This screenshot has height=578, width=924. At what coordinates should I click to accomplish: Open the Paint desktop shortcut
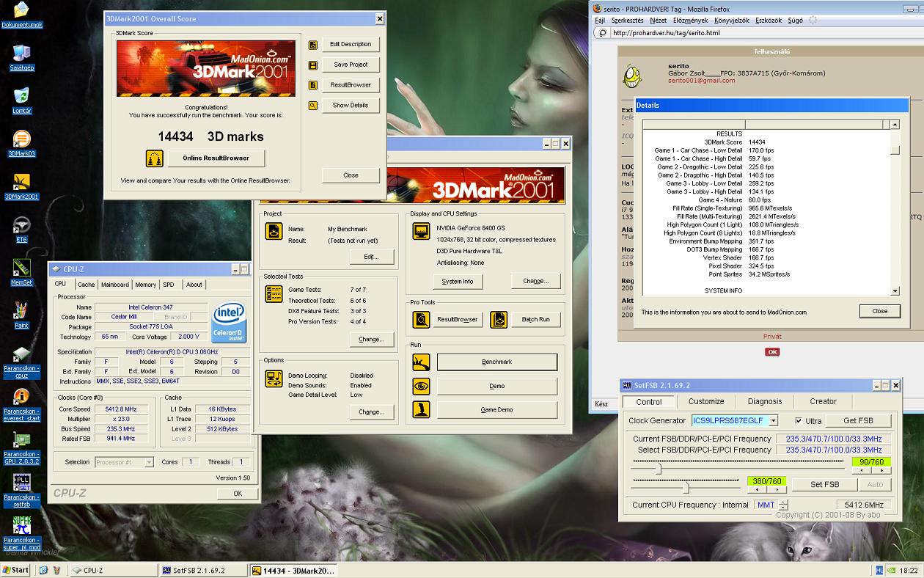click(x=21, y=315)
